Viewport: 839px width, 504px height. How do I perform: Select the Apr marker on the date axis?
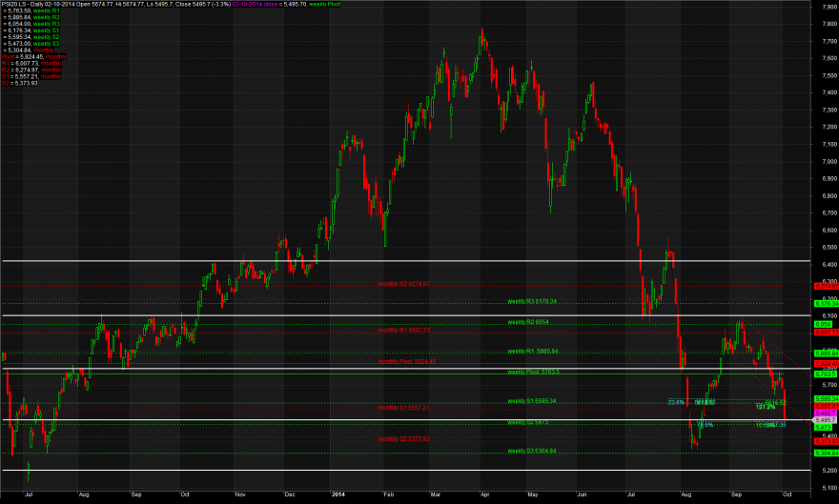tap(484, 494)
